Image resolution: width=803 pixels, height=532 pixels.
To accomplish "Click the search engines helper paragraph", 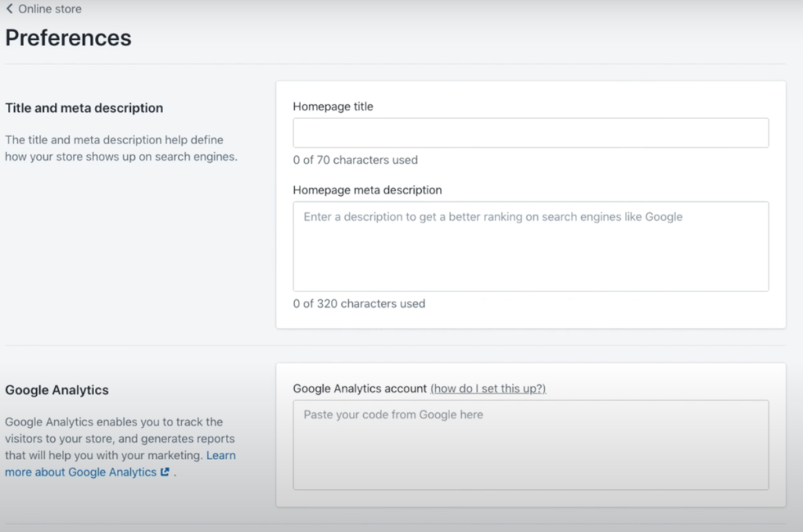I will tap(121, 148).
